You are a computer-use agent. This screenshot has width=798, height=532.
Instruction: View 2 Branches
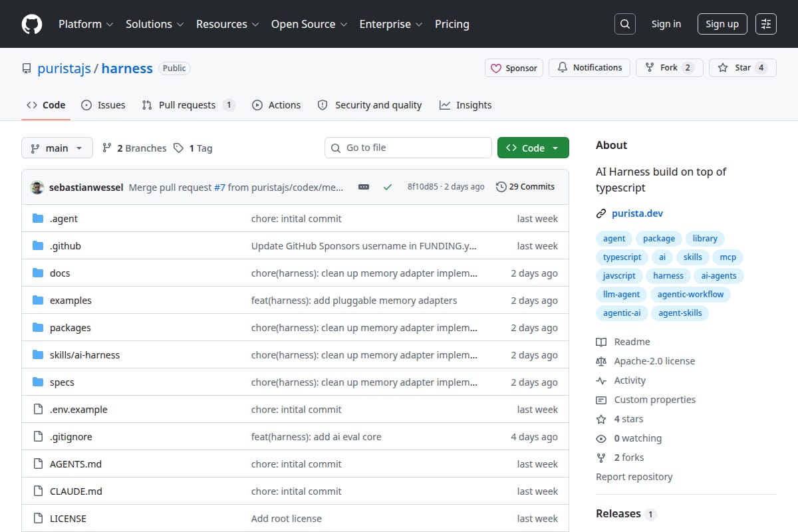134,148
